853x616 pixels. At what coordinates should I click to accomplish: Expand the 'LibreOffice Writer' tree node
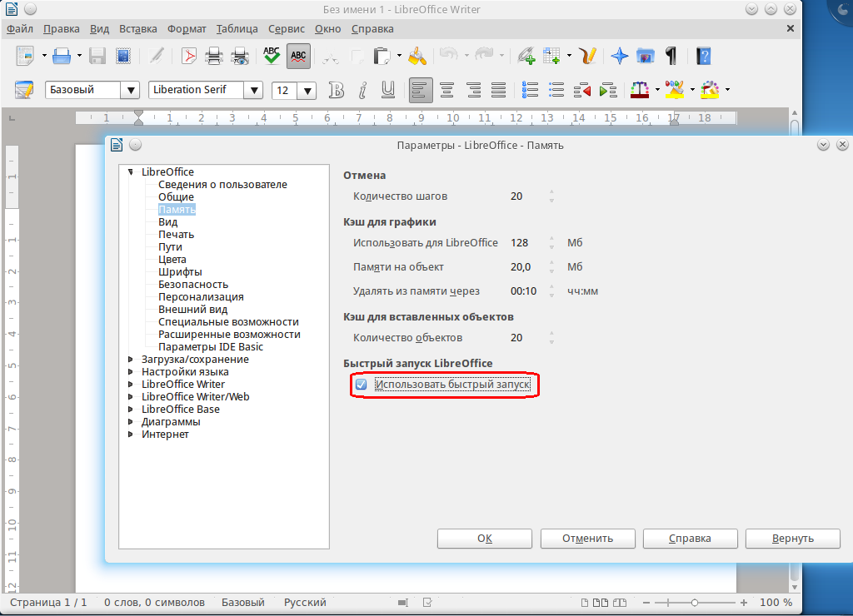131,385
